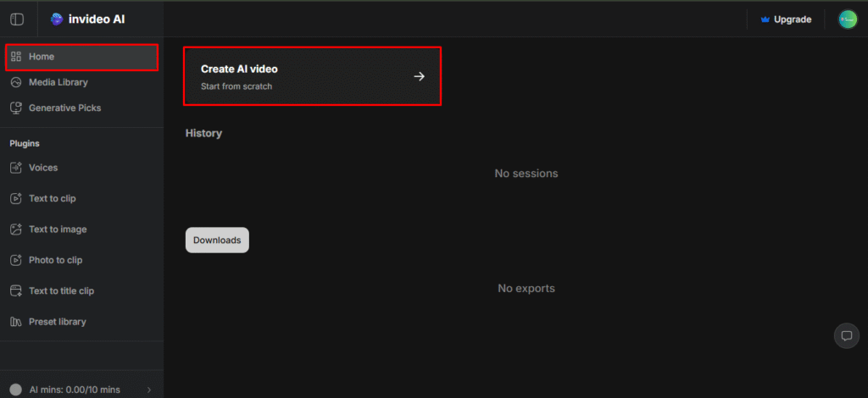Expand the AI mins usage chevron
The width and height of the screenshot is (868, 398).
coord(149,390)
